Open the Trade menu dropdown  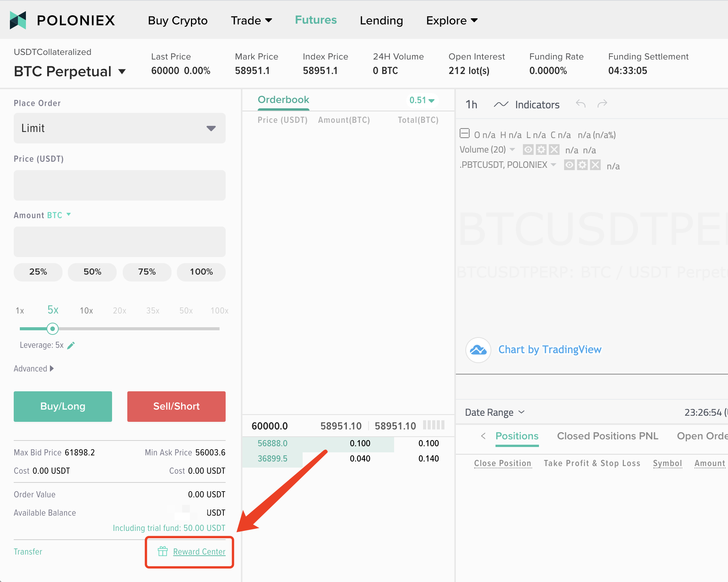(252, 21)
